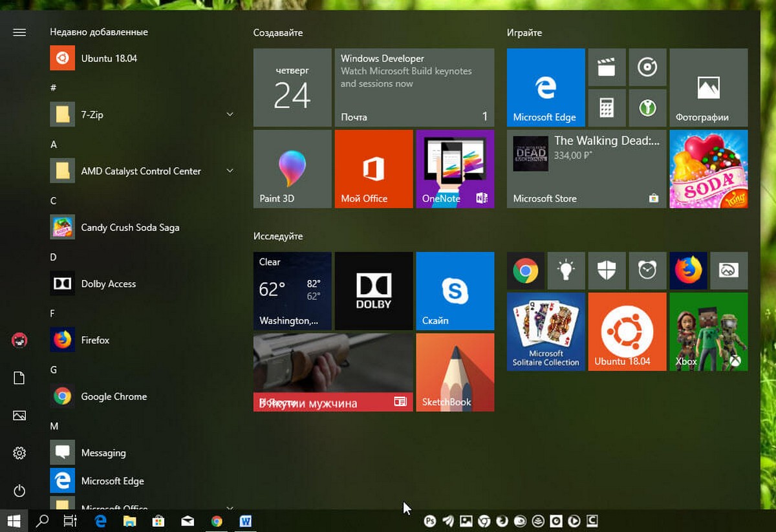This screenshot has width=776, height=532.
Task: Open the SketchBook tile
Action: (455, 372)
